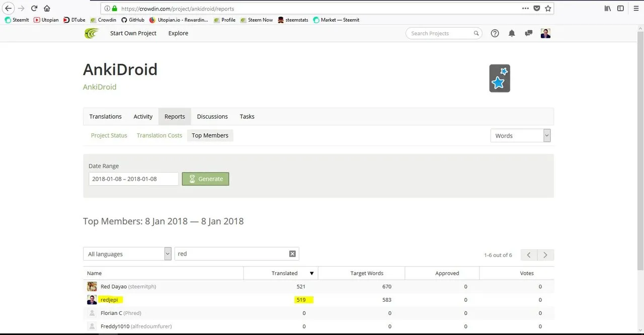Open the steemstats bookmark
The width and height of the screenshot is (644, 335).
point(293,20)
